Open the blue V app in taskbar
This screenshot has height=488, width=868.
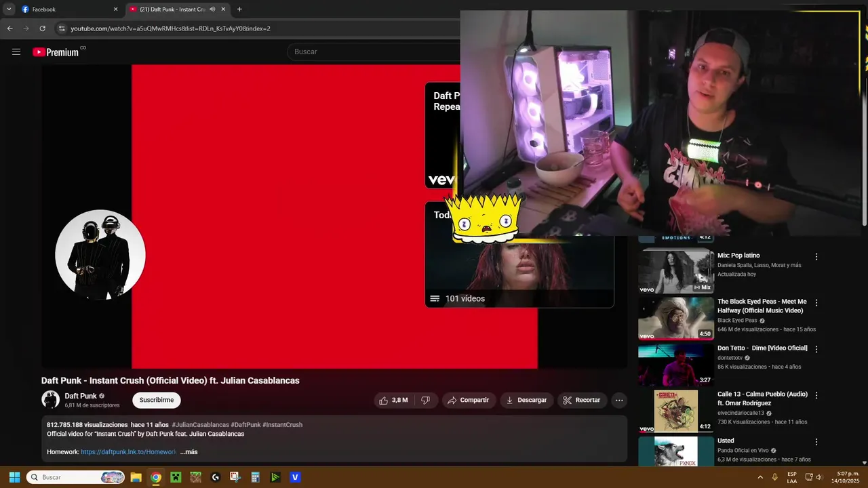click(x=295, y=477)
